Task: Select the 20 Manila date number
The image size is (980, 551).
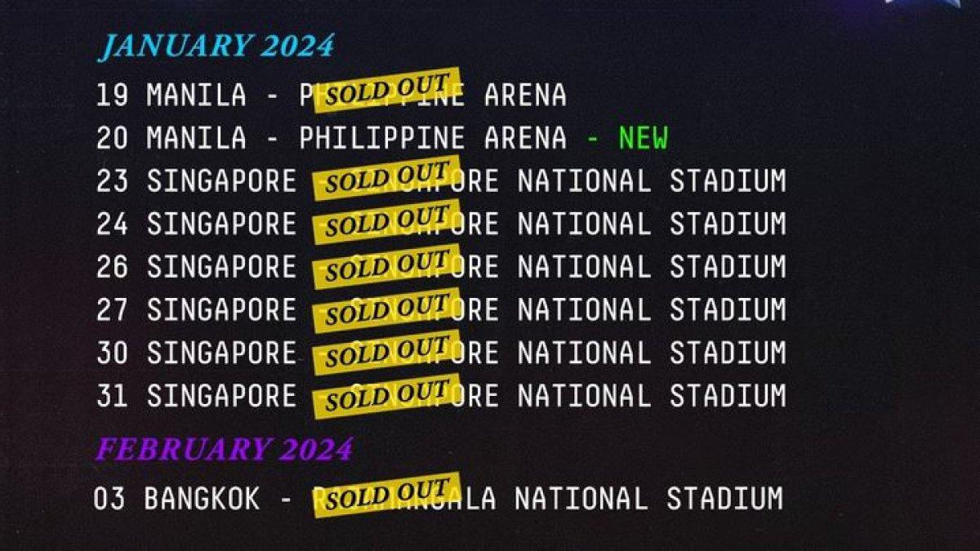Action: (112, 138)
